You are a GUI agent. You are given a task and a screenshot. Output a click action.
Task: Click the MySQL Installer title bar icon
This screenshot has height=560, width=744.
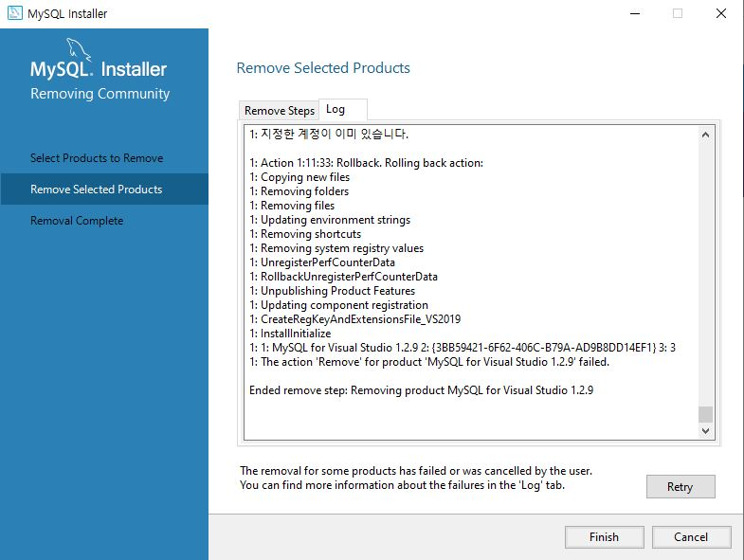[x=14, y=13]
